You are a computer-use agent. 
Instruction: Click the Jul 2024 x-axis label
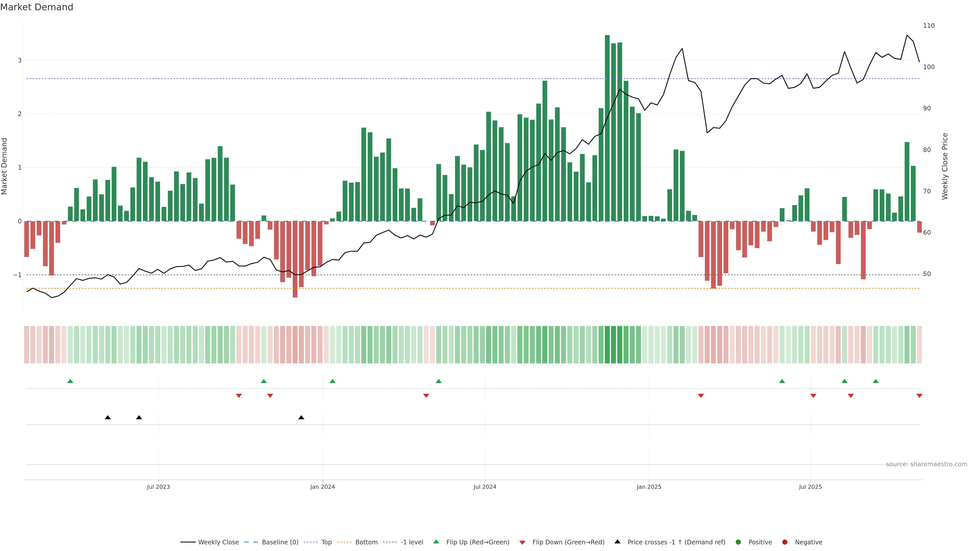[485, 487]
